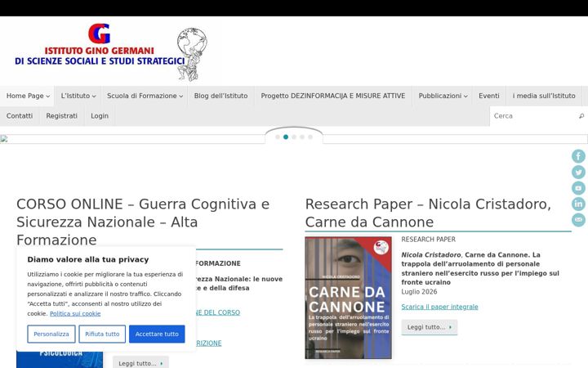The width and height of the screenshot is (588, 368).
Task: Click Leggi tutto under Carne da Cannone
Action: [429, 327]
